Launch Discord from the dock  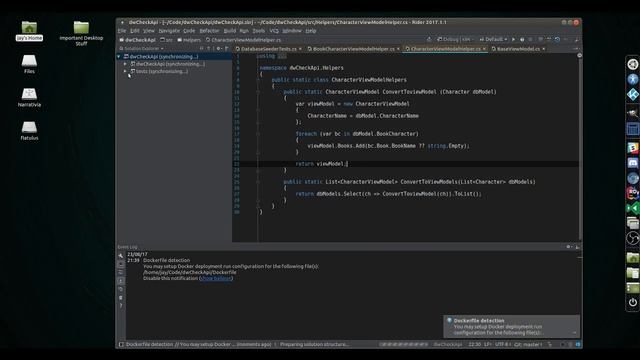click(x=633, y=163)
